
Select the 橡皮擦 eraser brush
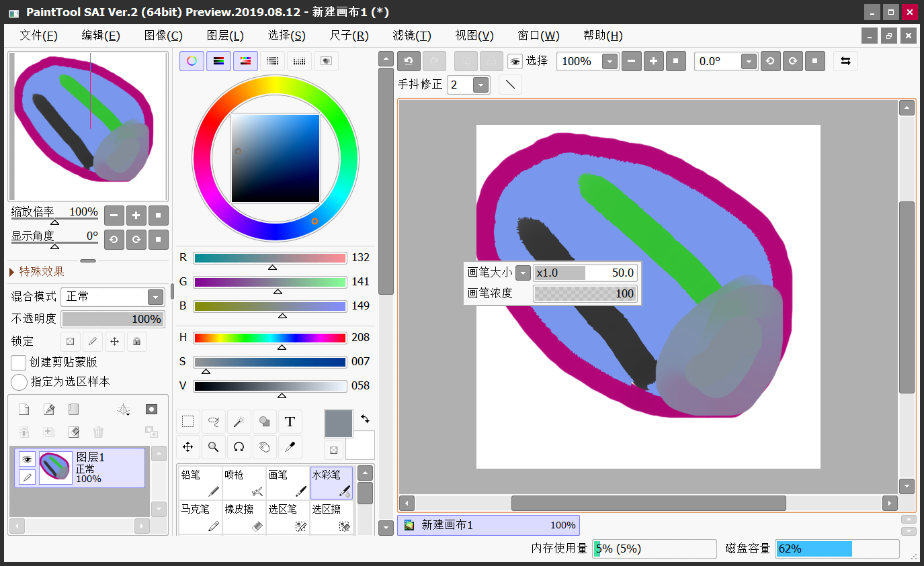[x=244, y=517]
